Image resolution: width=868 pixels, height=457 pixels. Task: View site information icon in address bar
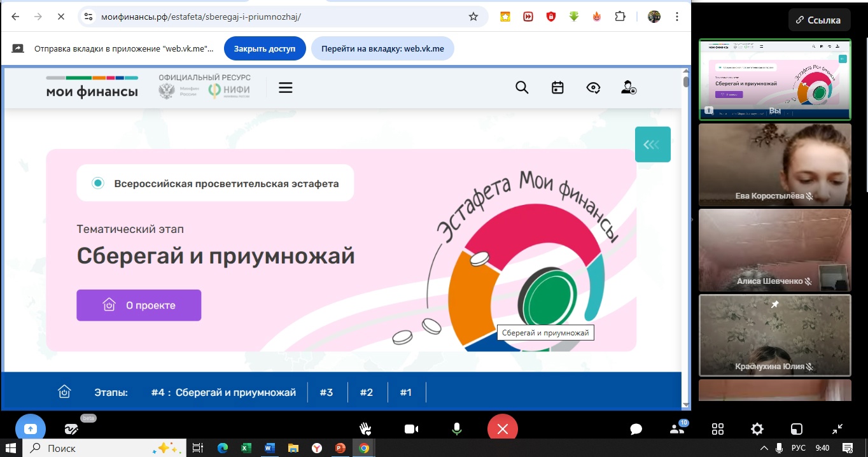pyautogui.click(x=88, y=17)
